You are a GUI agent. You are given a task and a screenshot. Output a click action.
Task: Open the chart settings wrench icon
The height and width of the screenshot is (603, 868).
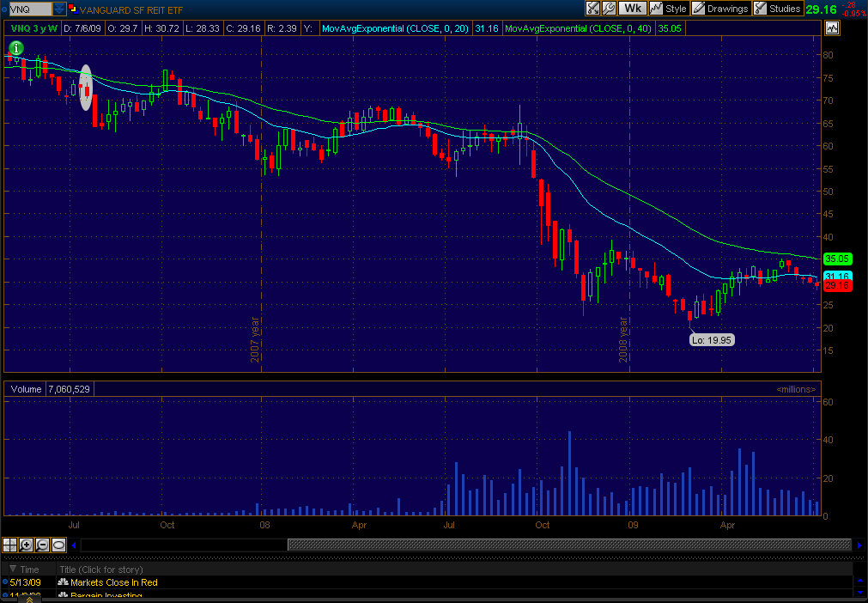coord(609,9)
